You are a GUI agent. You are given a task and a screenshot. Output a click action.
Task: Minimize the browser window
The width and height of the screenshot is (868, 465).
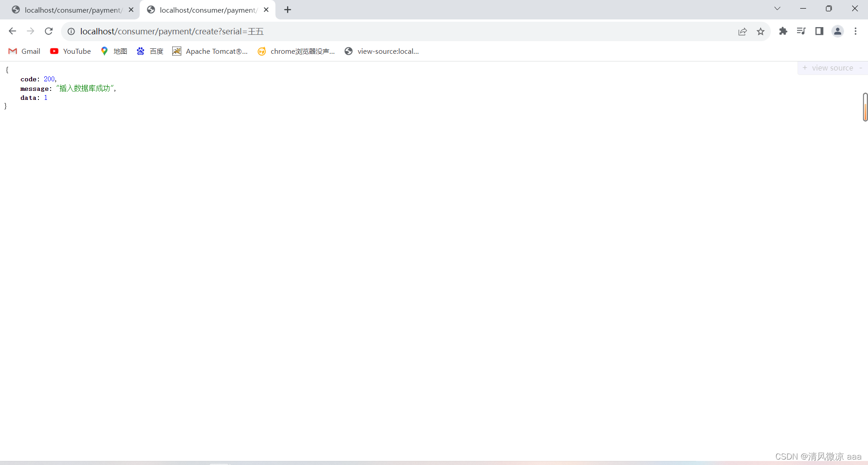pyautogui.click(x=803, y=9)
